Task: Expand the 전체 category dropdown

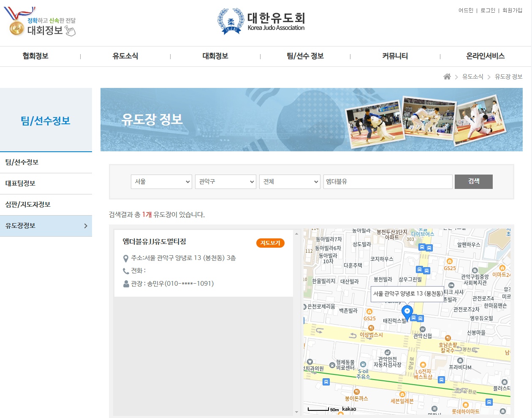Action: click(x=290, y=182)
